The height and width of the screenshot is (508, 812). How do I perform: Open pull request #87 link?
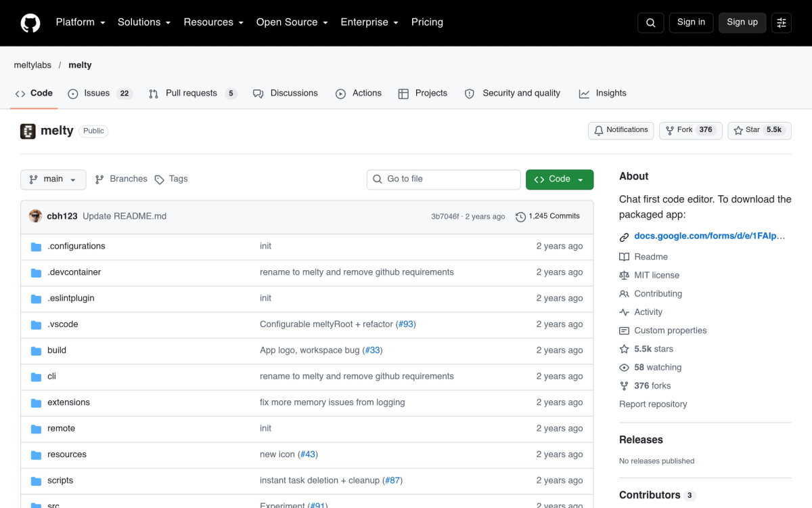pyautogui.click(x=392, y=480)
